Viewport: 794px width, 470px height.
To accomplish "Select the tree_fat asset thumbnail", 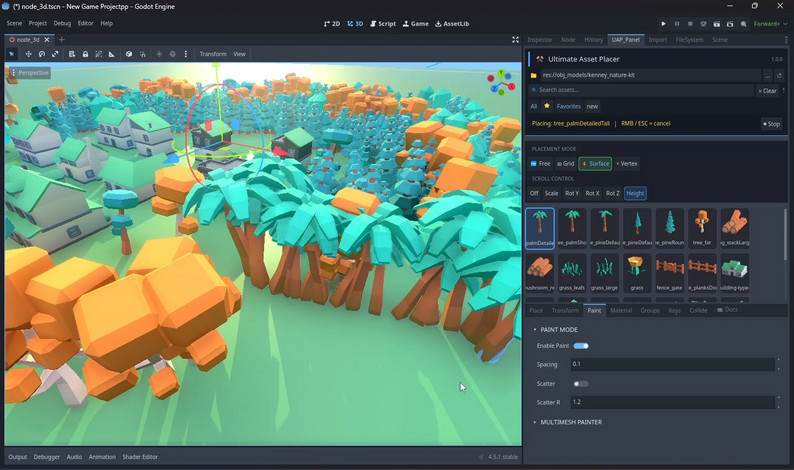I will tap(702, 227).
